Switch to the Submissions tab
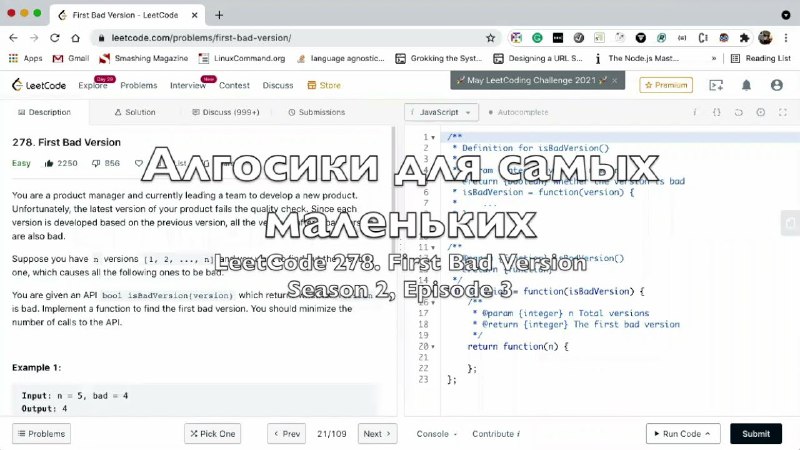Image resolution: width=800 pixels, height=450 pixels. click(x=317, y=112)
